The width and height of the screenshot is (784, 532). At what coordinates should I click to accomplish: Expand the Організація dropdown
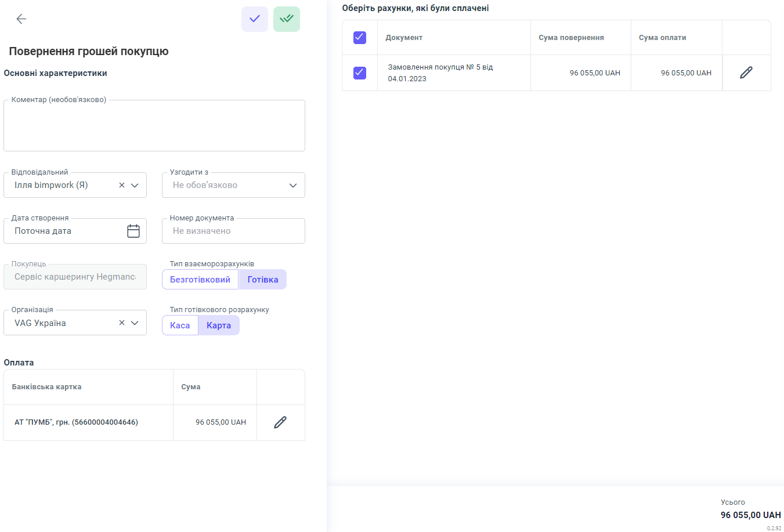click(x=135, y=323)
